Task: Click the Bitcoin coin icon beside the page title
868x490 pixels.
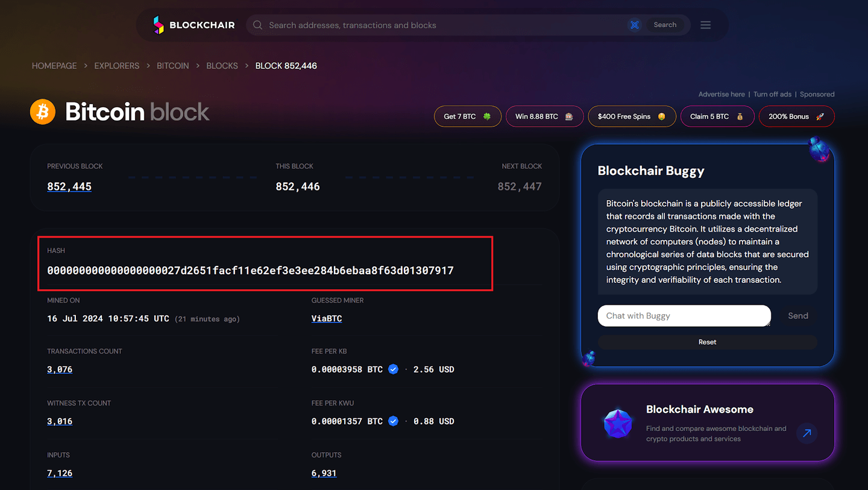Action: [42, 112]
